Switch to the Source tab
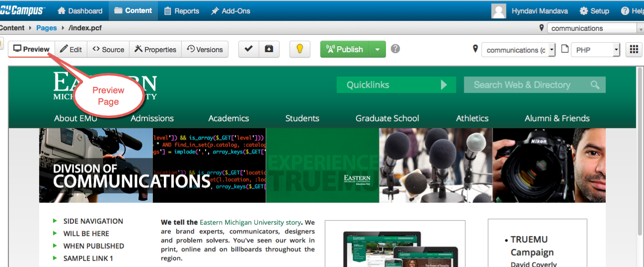Image resolution: width=644 pixels, height=267 pixels. pos(108,49)
